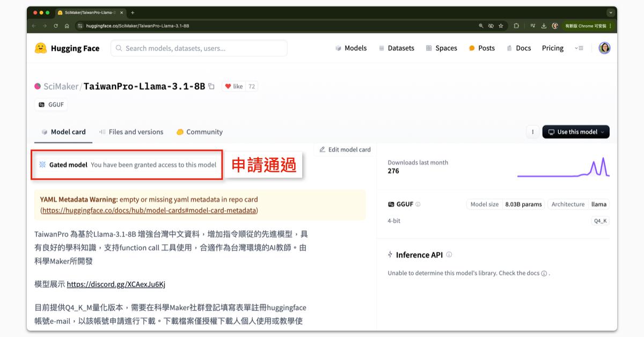This screenshot has width=644, height=337.
Task: Open Pricing page link
Action: tap(553, 48)
